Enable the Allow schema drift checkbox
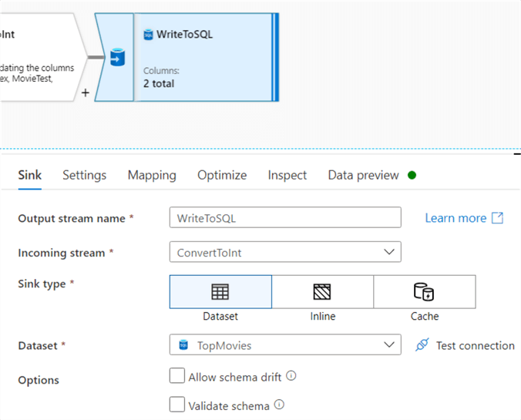Image resolution: width=521 pixels, height=420 pixels. coord(177,377)
